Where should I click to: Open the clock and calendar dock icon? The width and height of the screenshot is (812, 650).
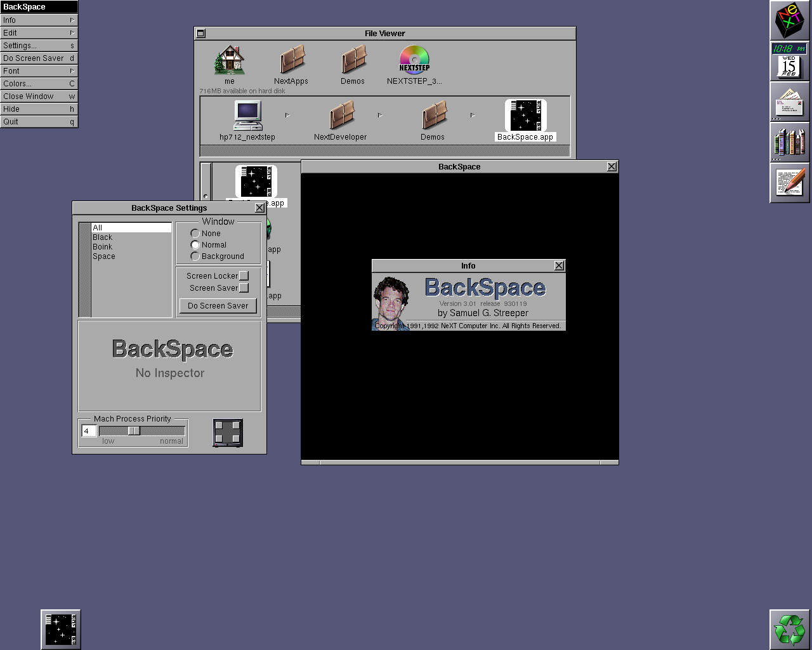click(x=790, y=61)
